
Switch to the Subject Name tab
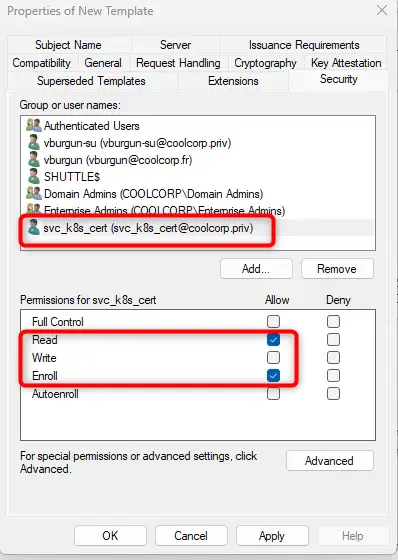(69, 45)
